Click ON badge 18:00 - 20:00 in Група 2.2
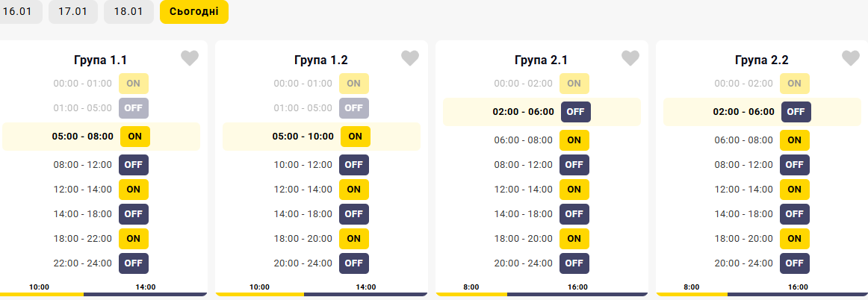 pyautogui.click(x=794, y=239)
